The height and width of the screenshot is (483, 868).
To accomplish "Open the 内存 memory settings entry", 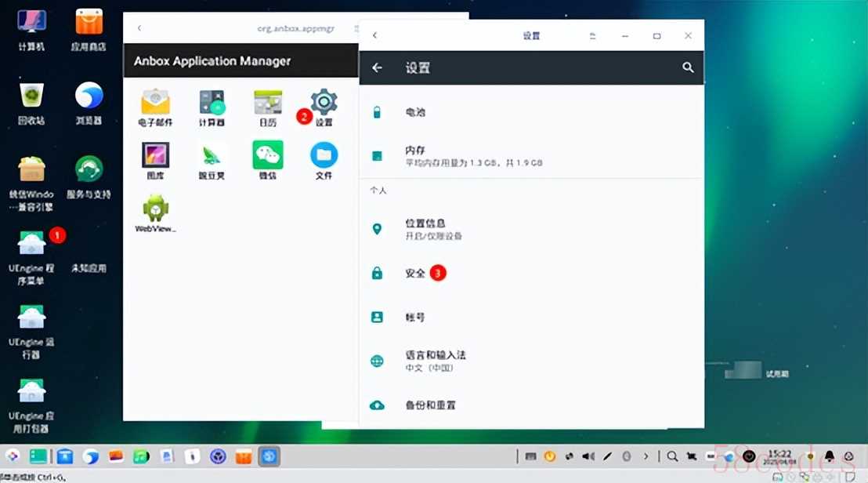I will pos(531,156).
